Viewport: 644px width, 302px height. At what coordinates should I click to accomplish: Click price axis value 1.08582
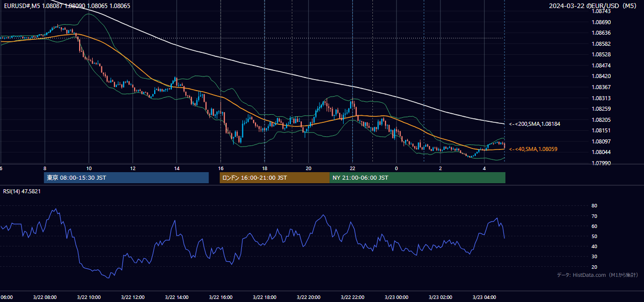pyautogui.click(x=600, y=44)
